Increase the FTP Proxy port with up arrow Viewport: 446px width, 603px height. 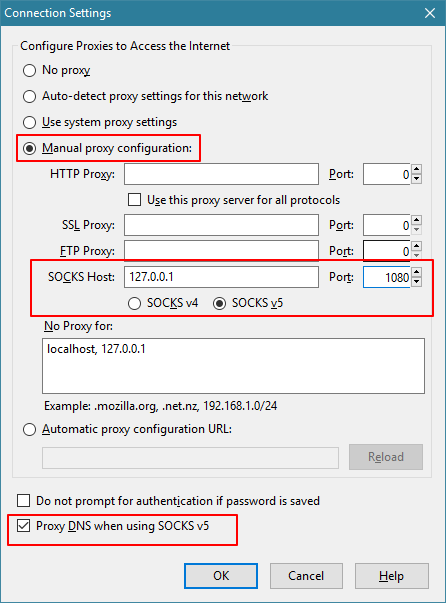point(416,246)
